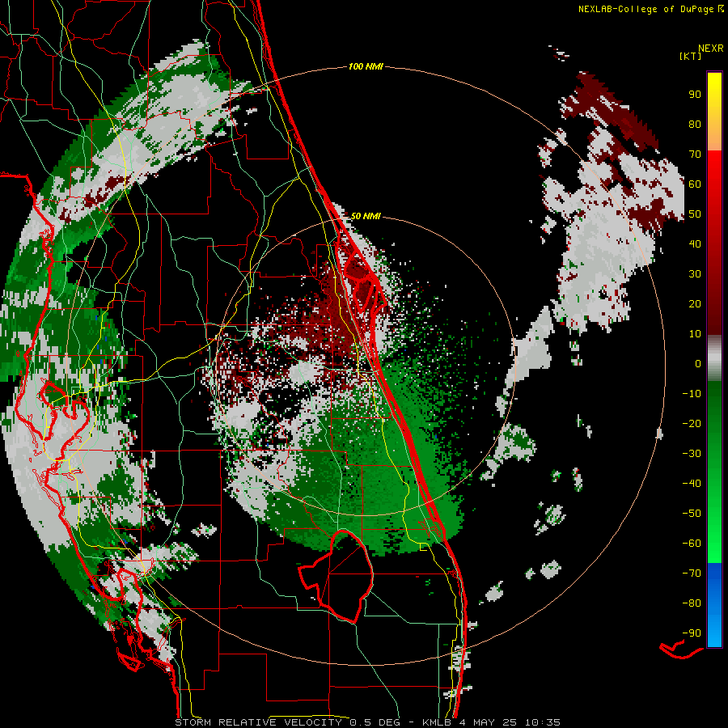Pick the blue segment of the color bar
The image size is (728, 728).
[x=714, y=605]
